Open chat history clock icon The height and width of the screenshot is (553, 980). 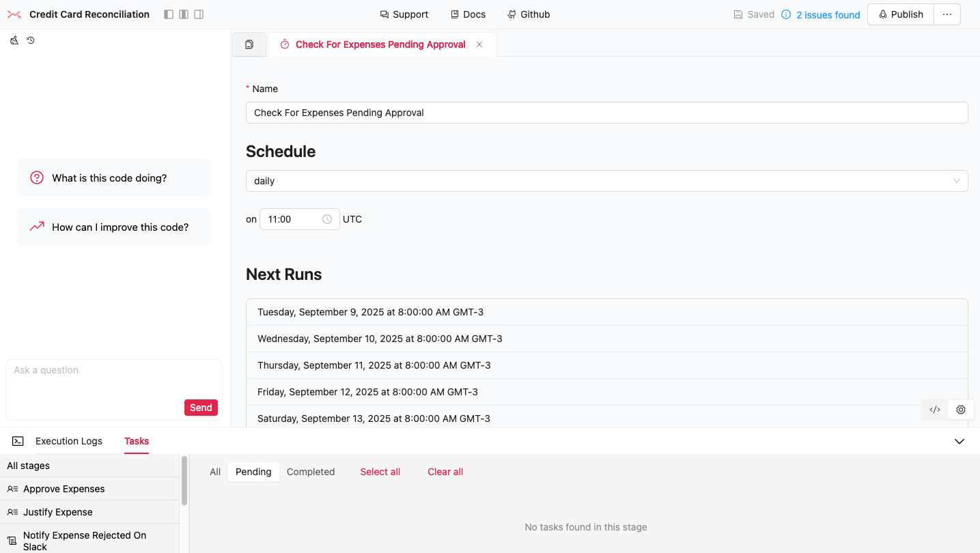[31, 40]
